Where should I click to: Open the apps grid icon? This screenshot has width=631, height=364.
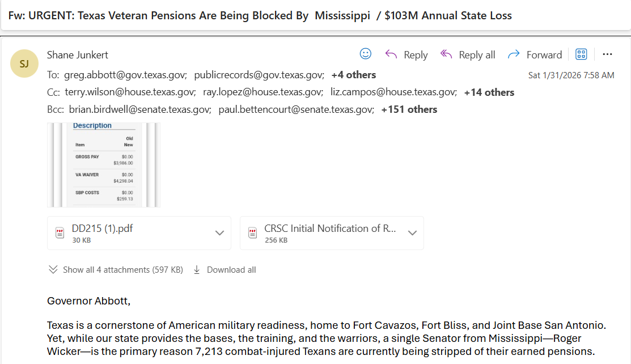(581, 54)
